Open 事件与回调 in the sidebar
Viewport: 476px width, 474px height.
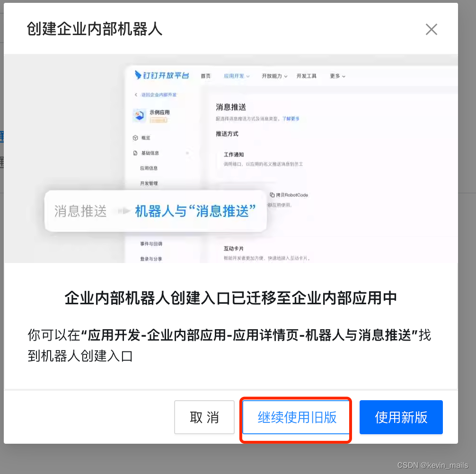tap(151, 244)
